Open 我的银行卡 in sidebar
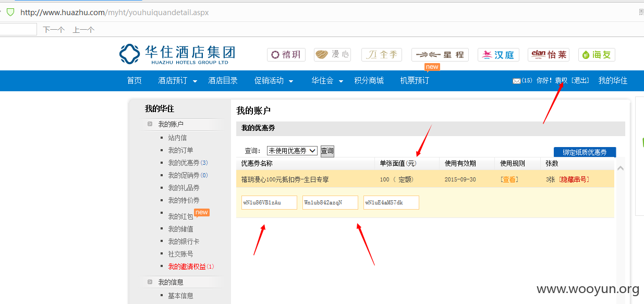The height and width of the screenshot is (304, 644). (x=184, y=241)
